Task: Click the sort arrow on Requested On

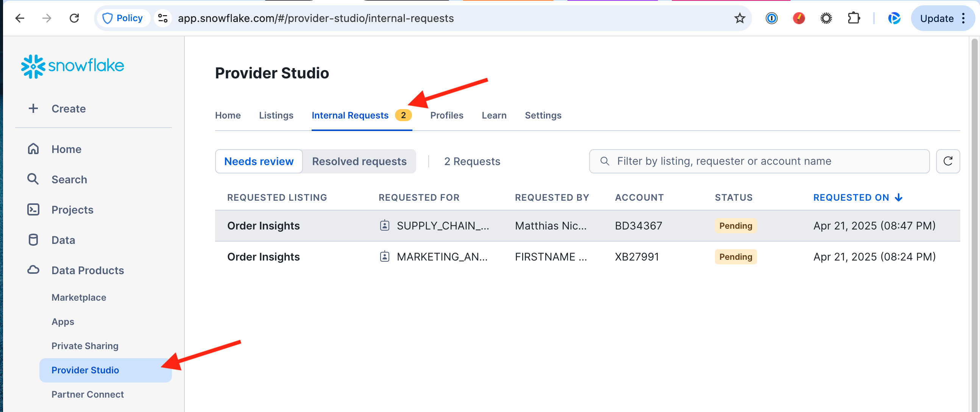Action: point(899,197)
